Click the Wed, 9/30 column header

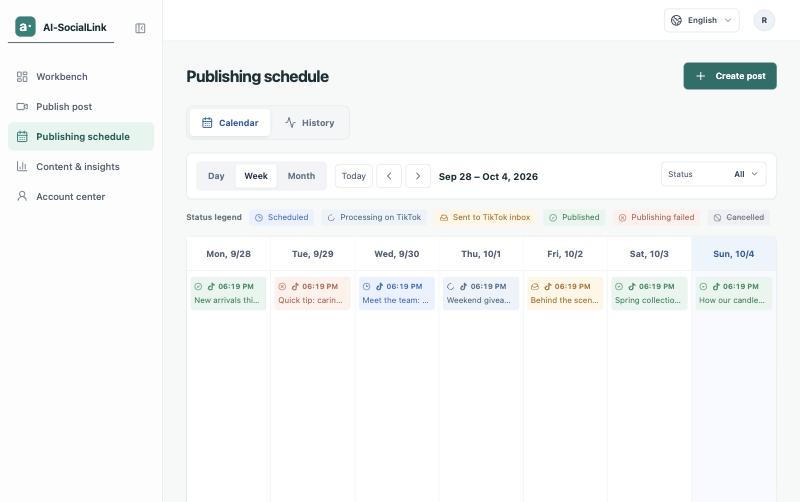397,254
